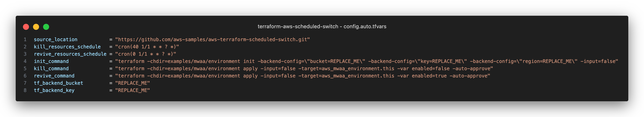The width and height of the screenshot is (644, 117).
Task: Click enabled=true in the revive command
Action: click(429, 76)
